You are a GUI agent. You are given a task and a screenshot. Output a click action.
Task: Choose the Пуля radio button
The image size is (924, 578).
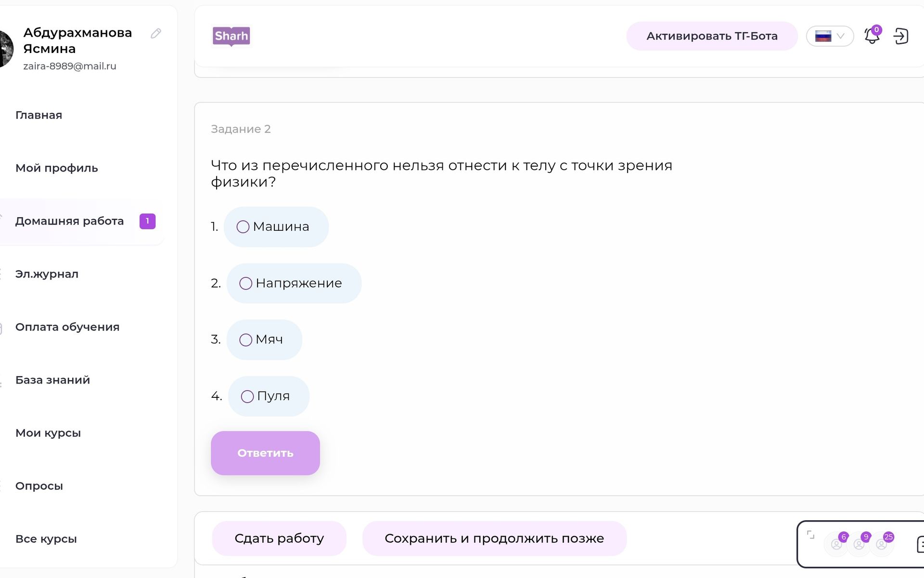[x=247, y=396]
